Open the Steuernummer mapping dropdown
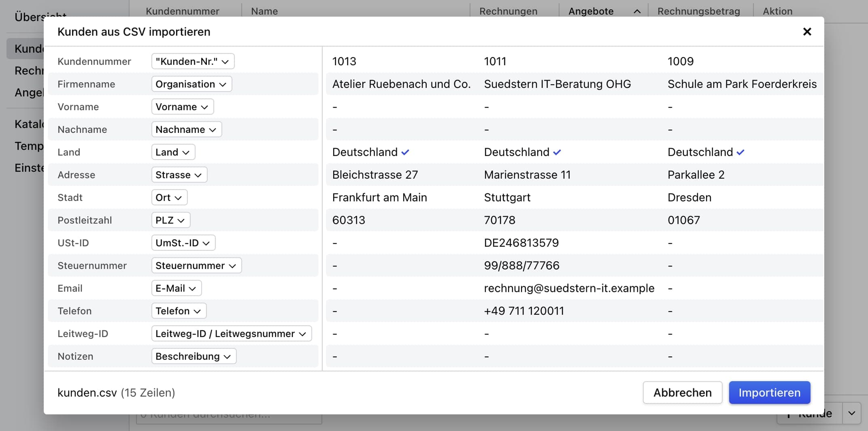This screenshot has height=431, width=868. tap(196, 265)
